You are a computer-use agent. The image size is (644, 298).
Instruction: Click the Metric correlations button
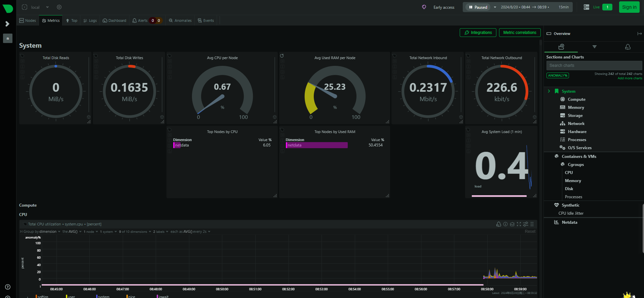[520, 33]
